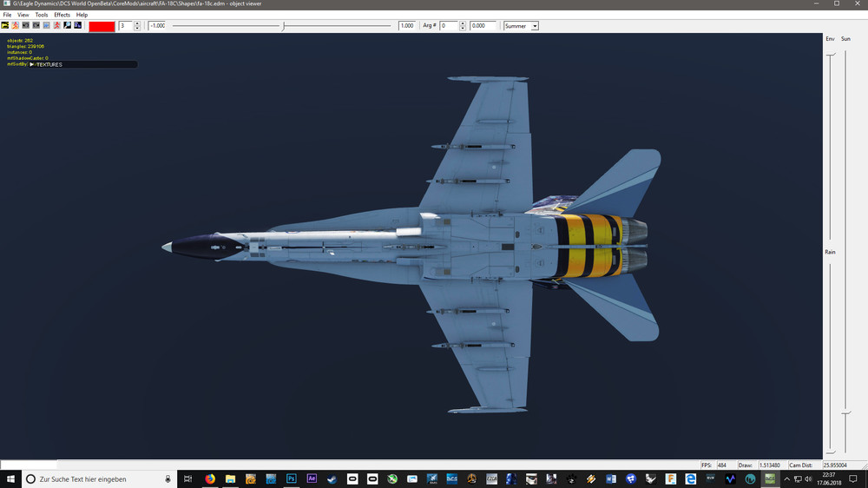Click the orange figure icon beside the folder icon
This screenshot has height=488, width=868.
coord(16,25)
